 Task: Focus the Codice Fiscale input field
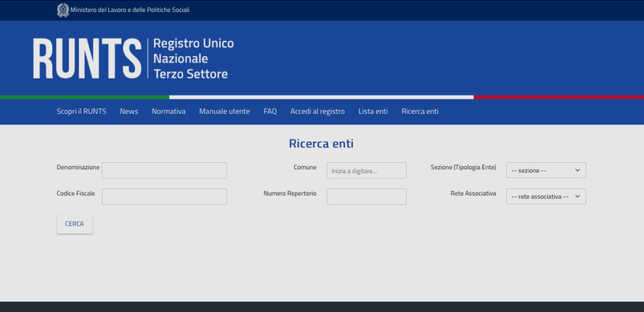(164, 197)
